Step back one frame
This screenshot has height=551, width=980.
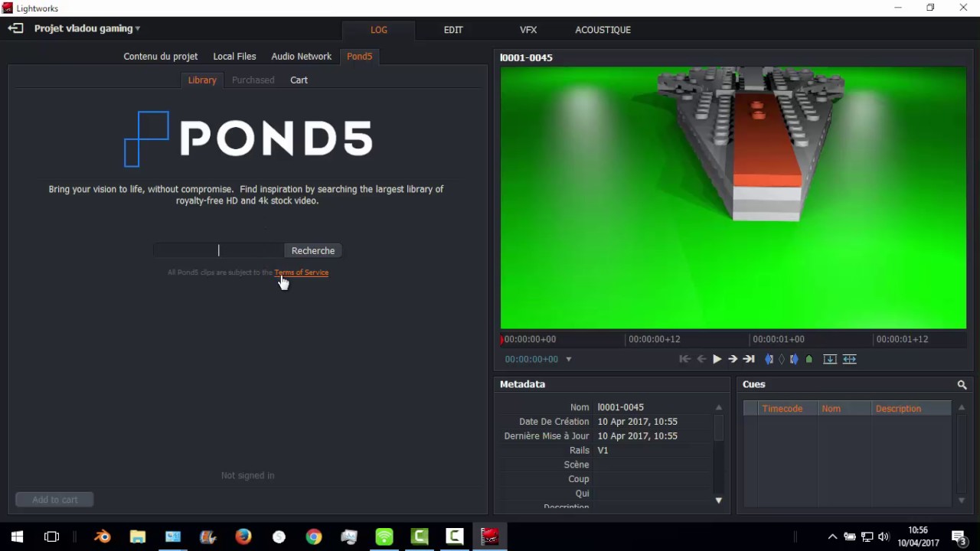pyautogui.click(x=701, y=359)
